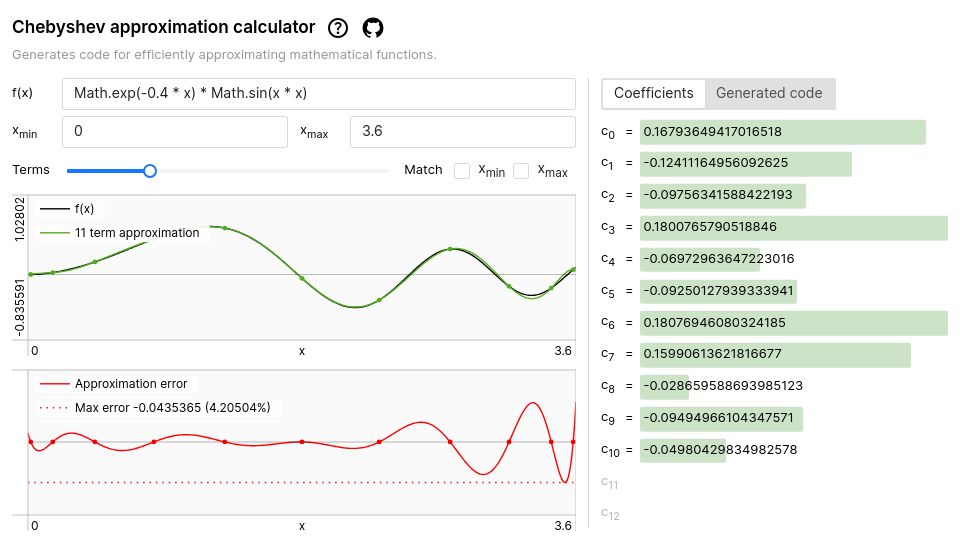Select coefficient c3 value 0.1800765790518846

click(x=710, y=227)
